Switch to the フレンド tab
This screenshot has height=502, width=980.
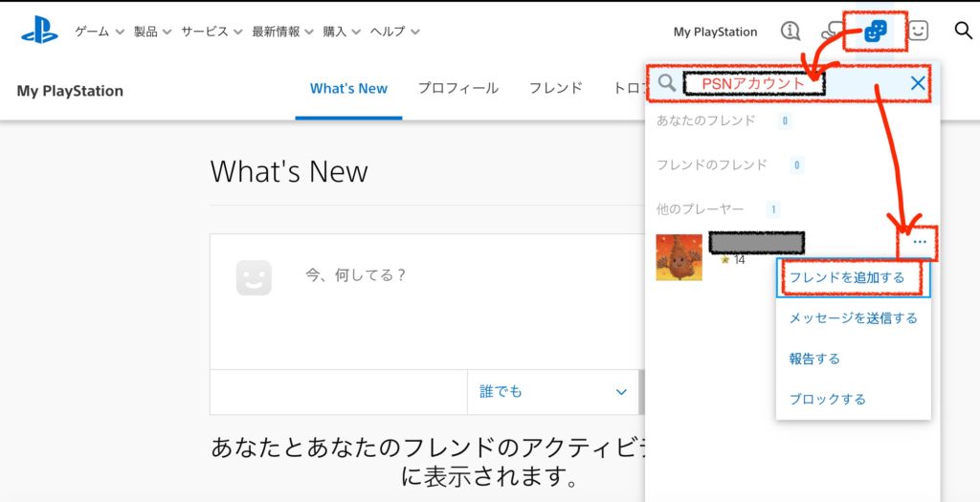point(556,89)
